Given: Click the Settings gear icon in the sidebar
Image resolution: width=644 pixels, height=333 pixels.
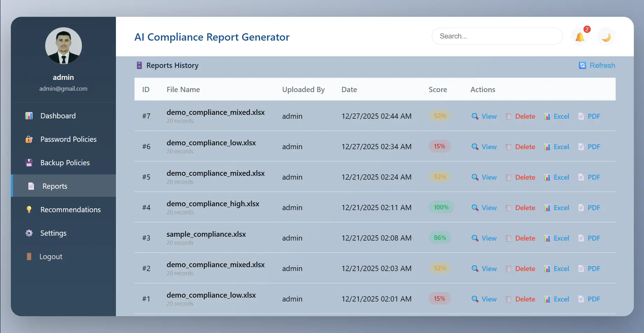Looking at the screenshot, I should click(29, 233).
